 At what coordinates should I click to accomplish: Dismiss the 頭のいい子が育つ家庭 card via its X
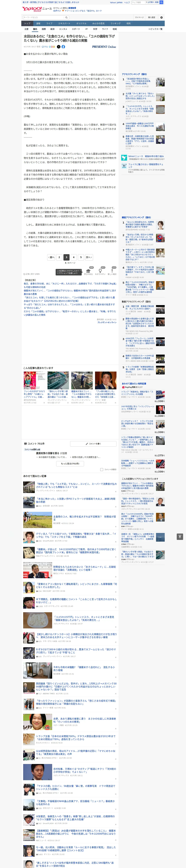[x=68, y=403]
